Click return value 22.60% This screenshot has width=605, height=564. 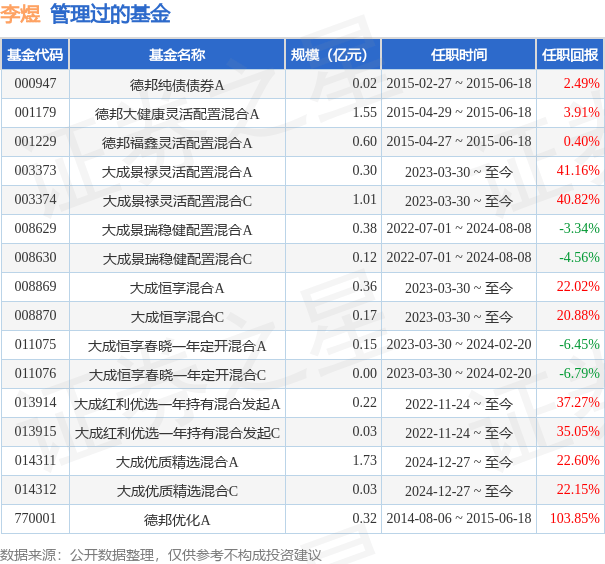coord(578,460)
